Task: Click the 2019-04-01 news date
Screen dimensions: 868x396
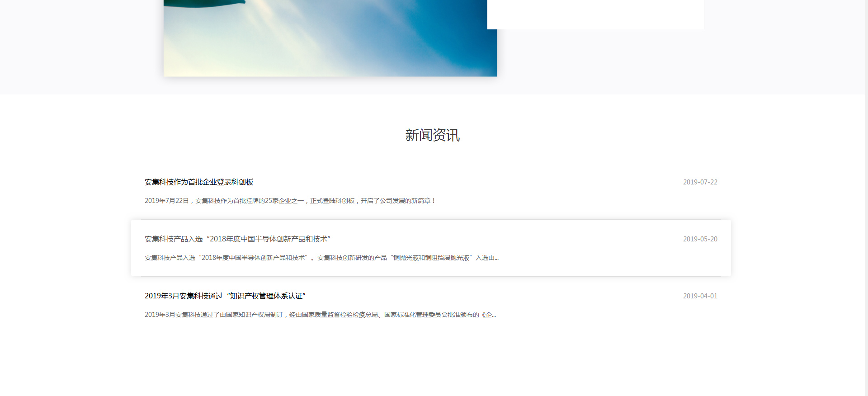Action: click(x=700, y=296)
